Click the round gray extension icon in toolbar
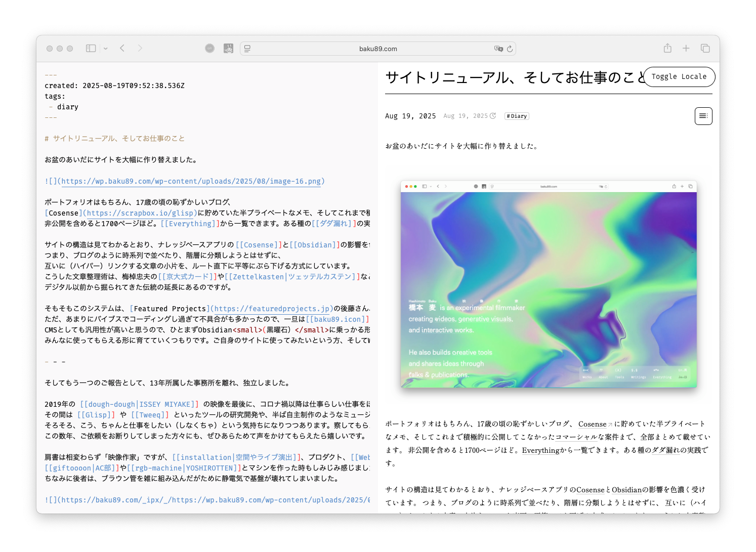This screenshot has height=552, width=756. click(x=209, y=49)
